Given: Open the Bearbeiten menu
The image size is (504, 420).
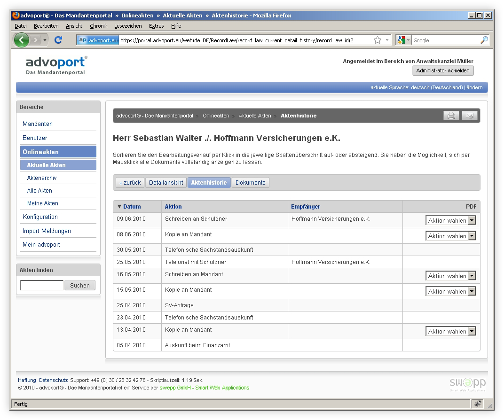Looking at the screenshot, I should 46,26.
